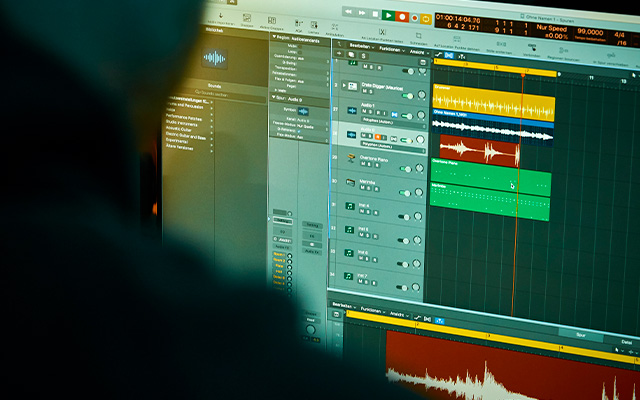The image size is (640, 400).
Task: Expand the Crate Digger drummer track disclosure triangle
Action: pos(344,85)
